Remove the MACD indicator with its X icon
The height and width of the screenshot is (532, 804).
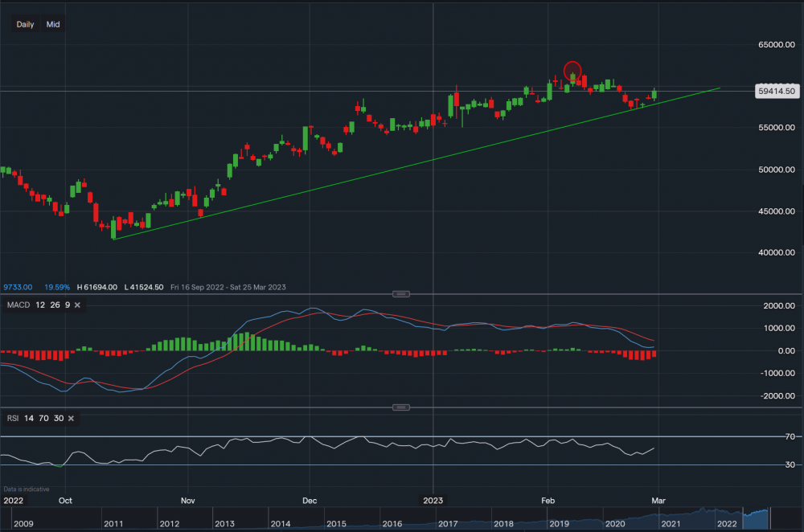click(76, 305)
